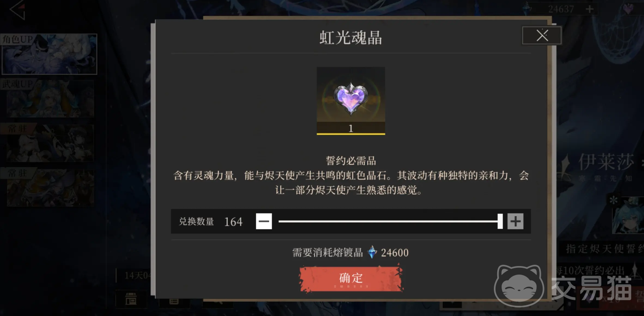Click the rainbow soul crystal heart icon

(351, 99)
